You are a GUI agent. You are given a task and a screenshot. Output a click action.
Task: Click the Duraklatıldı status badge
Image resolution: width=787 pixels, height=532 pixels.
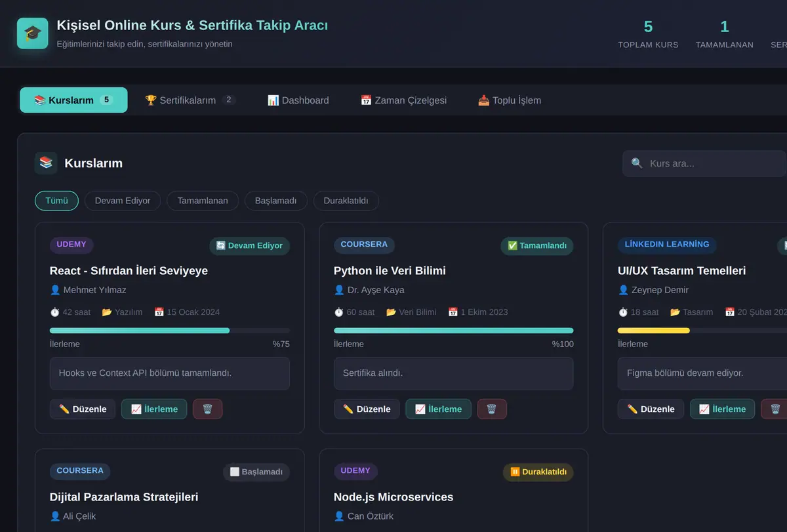[538, 472]
